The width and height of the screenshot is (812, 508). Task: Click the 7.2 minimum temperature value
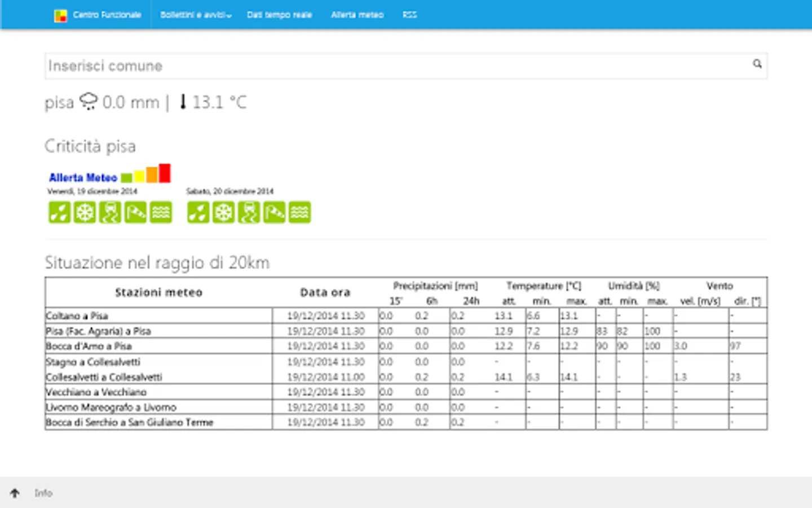tap(533, 331)
